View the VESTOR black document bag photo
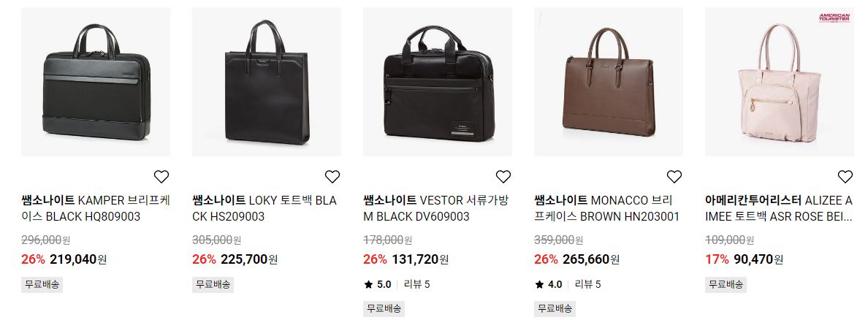The height and width of the screenshot is (320, 868). [x=438, y=81]
